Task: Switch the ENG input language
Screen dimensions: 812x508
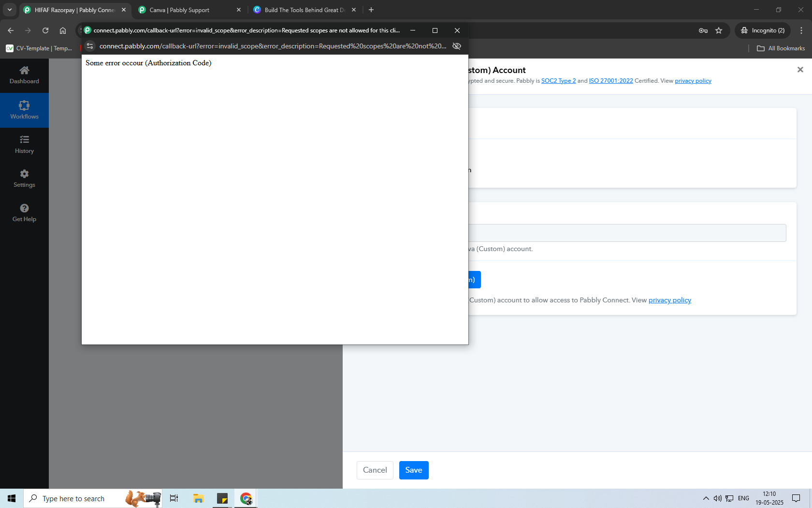Action: click(x=743, y=498)
